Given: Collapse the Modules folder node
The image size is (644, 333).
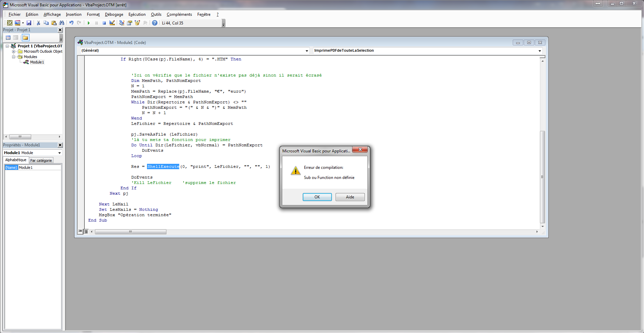Looking at the screenshot, I should [x=14, y=57].
